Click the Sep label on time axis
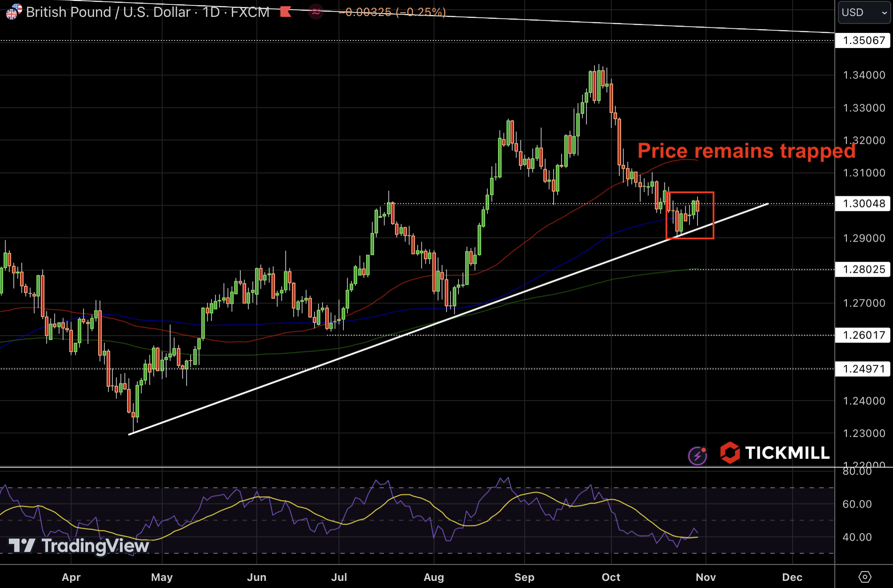Image resolution: width=893 pixels, height=588 pixels. (x=524, y=577)
